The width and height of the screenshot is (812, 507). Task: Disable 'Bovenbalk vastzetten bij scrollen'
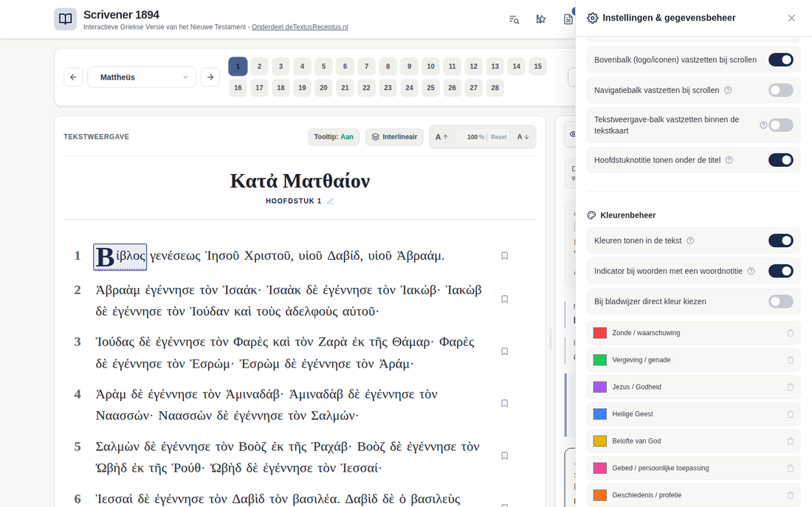pos(781,60)
